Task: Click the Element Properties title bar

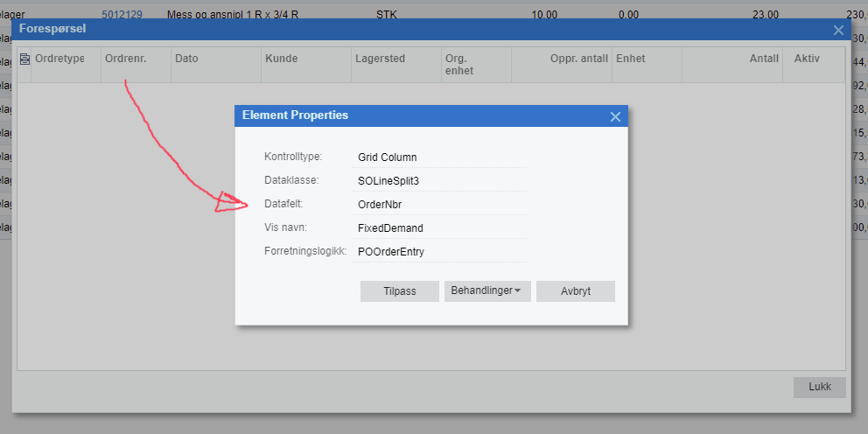Action: click(431, 115)
